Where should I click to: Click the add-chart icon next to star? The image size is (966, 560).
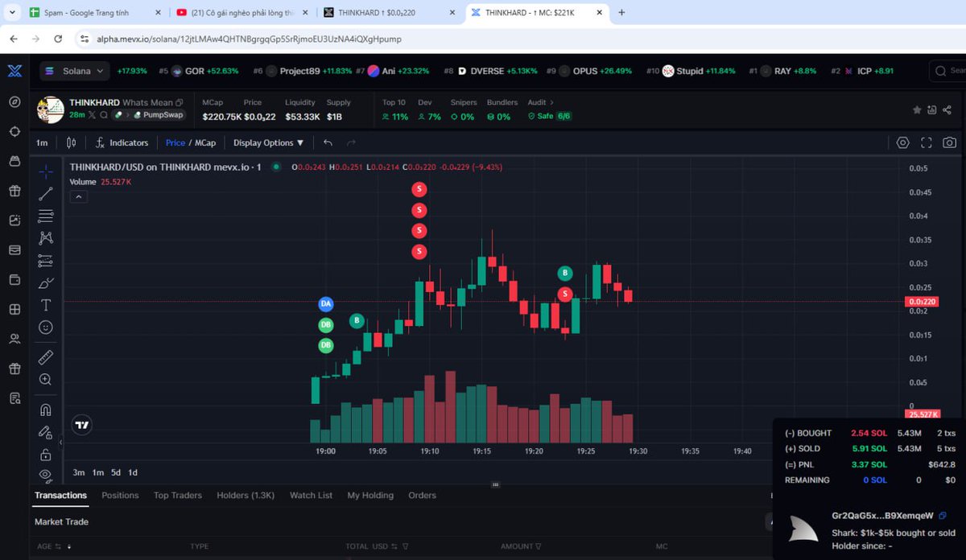pyautogui.click(x=932, y=109)
